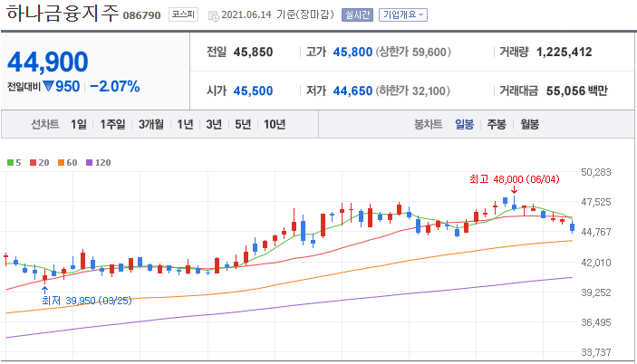Click the 33,737 y-axis label

tap(595, 352)
